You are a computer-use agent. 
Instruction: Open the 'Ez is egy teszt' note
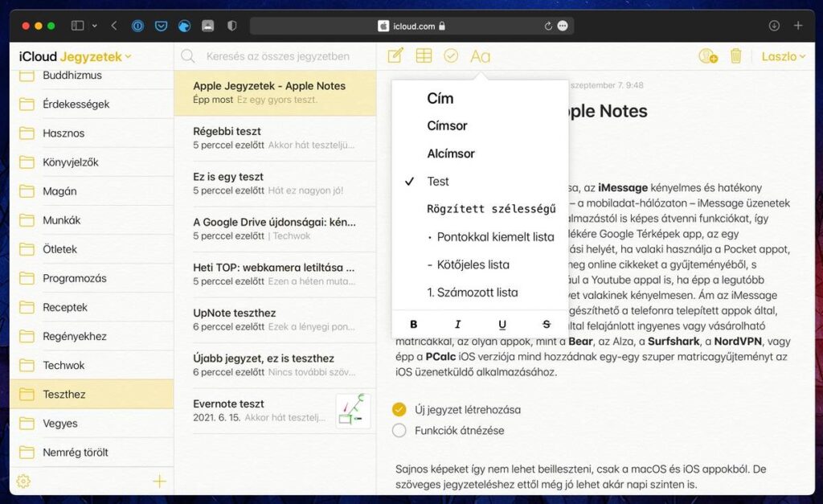click(x=275, y=184)
